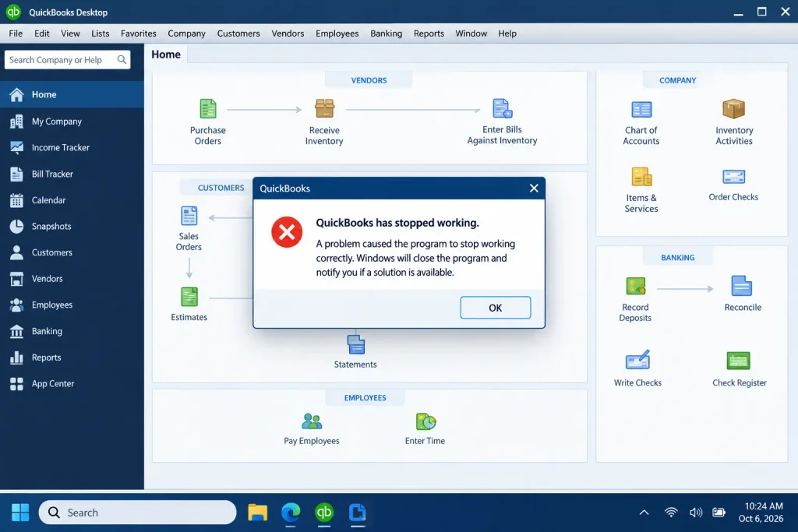This screenshot has height=532, width=798.
Task: Open the Window menu
Action: (x=471, y=33)
